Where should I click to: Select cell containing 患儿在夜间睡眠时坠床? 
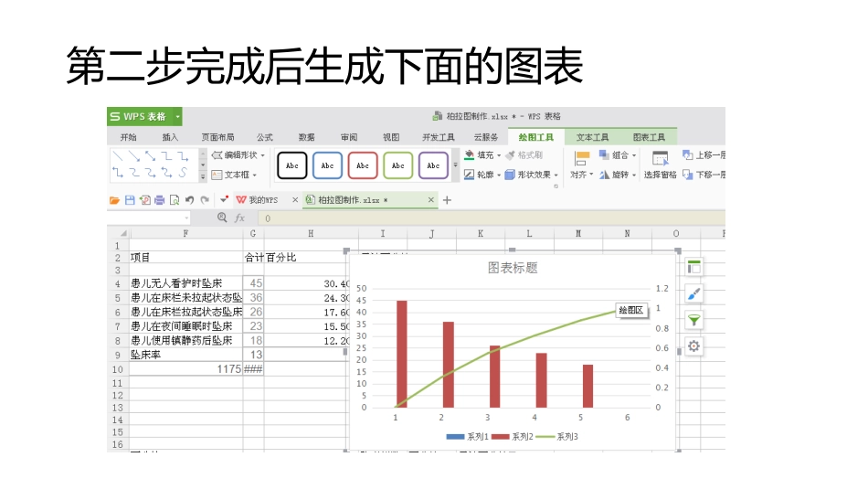[186, 326]
